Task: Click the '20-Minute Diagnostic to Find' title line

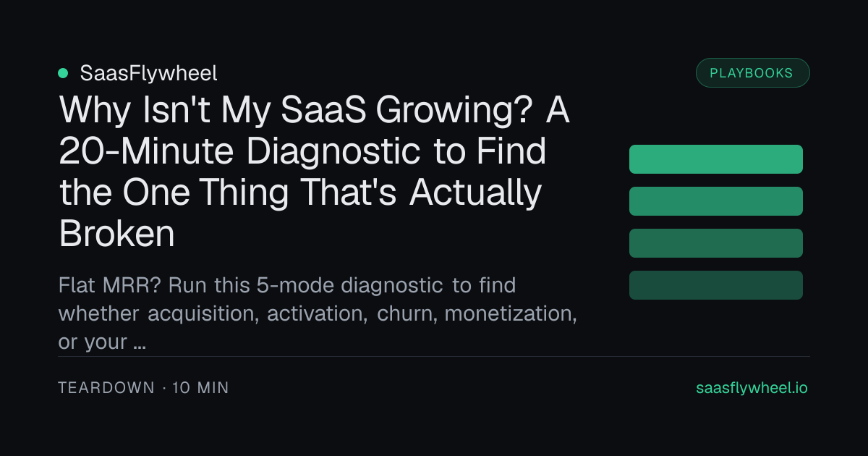Action: [302, 151]
